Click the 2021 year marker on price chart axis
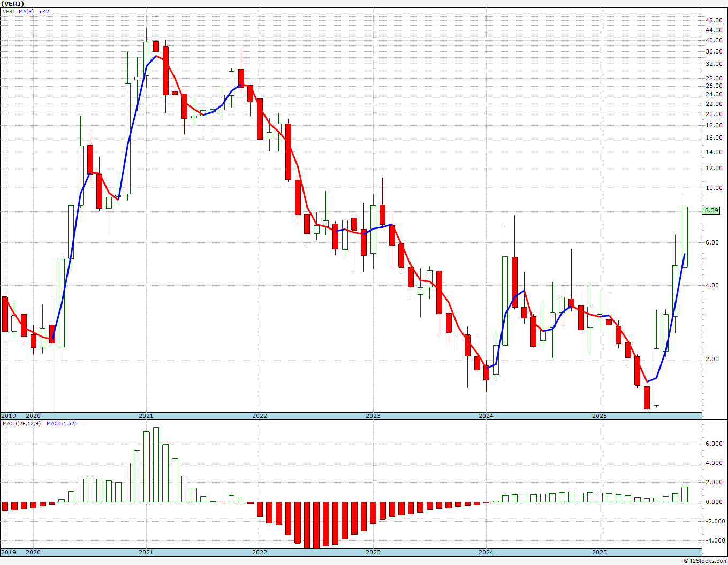Image resolution: width=728 pixels, height=565 pixels. pyautogui.click(x=146, y=416)
